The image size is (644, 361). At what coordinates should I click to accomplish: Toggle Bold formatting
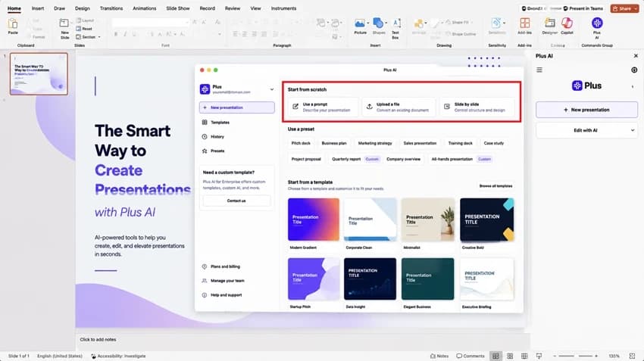[x=116, y=34]
